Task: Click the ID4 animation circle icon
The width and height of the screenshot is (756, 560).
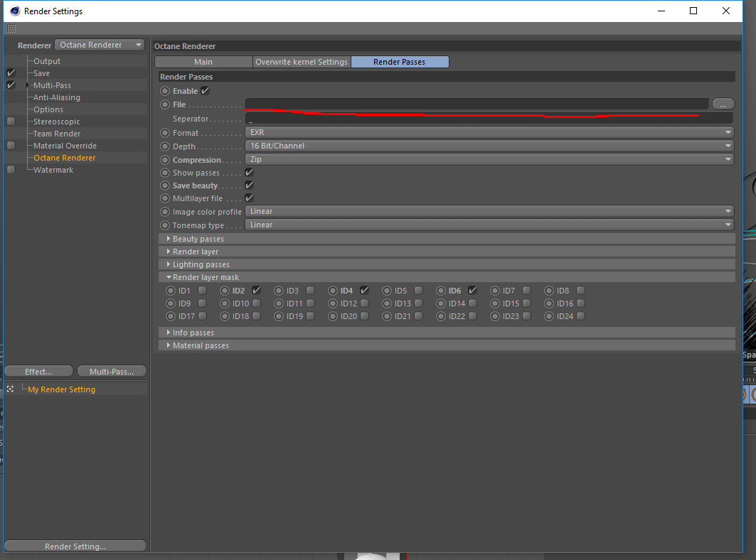Action: (x=333, y=291)
